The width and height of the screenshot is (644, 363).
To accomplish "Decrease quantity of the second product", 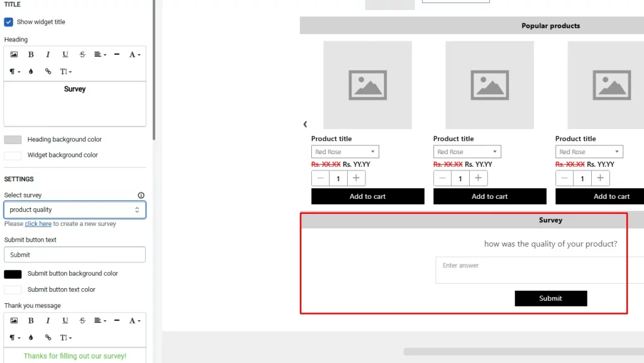I will click(x=443, y=179).
